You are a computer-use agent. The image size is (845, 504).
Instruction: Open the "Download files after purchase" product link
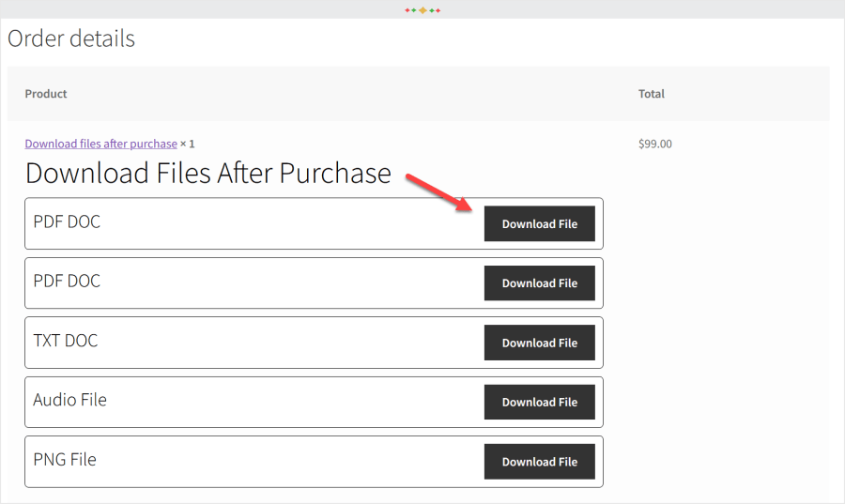point(100,144)
